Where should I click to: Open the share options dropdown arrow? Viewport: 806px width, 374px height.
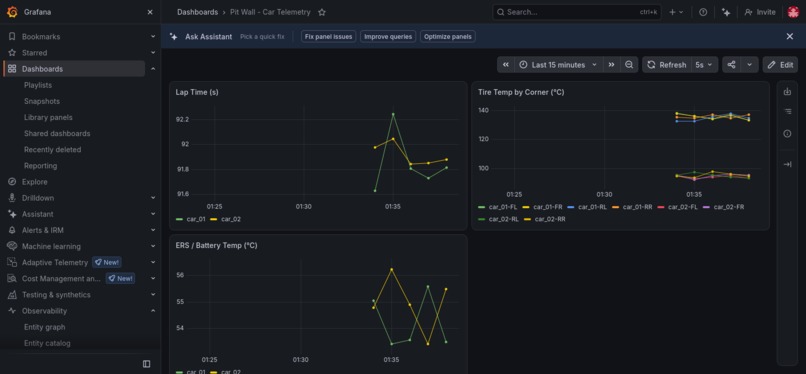(x=749, y=65)
